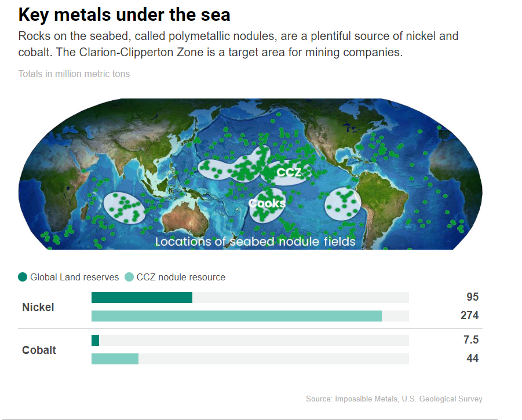Click the Indian Ocean highlighted nodule zone

pos(125,208)
